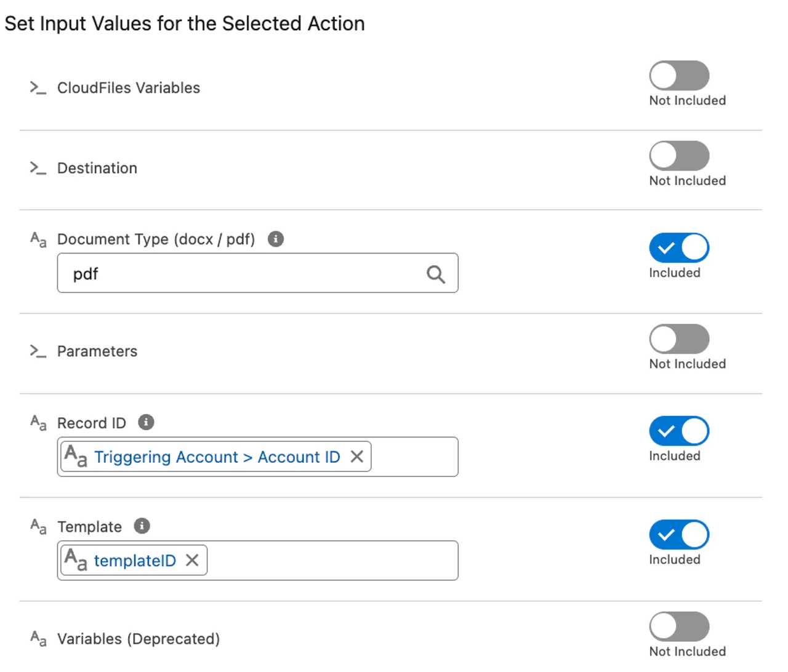Click the Aa icon next to Variables (Deprecated)
This screenshot has height=672, width=788.
click(x=38, y=639)
